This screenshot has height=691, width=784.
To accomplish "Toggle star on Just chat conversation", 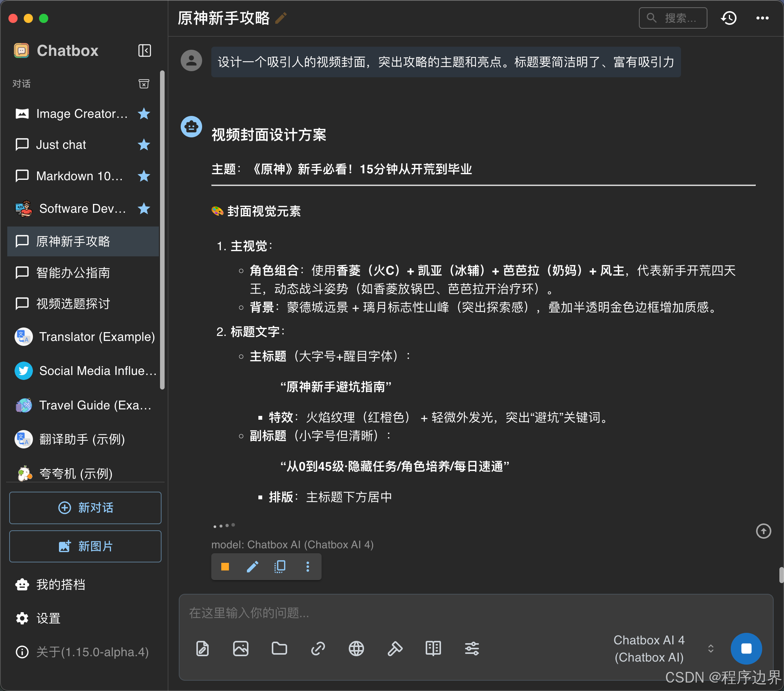I will [144, 145].
